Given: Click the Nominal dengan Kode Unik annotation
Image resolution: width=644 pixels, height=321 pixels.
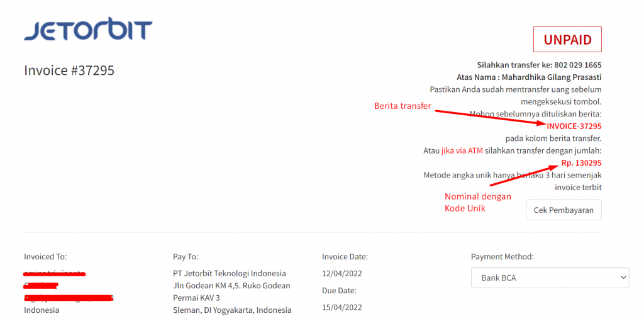Looking at the screenshot, I should click(478, 202).
